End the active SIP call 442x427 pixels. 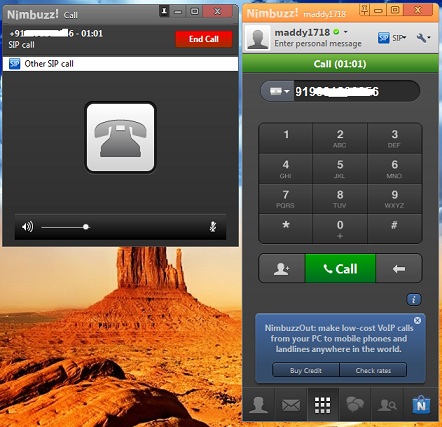point(204,39)
